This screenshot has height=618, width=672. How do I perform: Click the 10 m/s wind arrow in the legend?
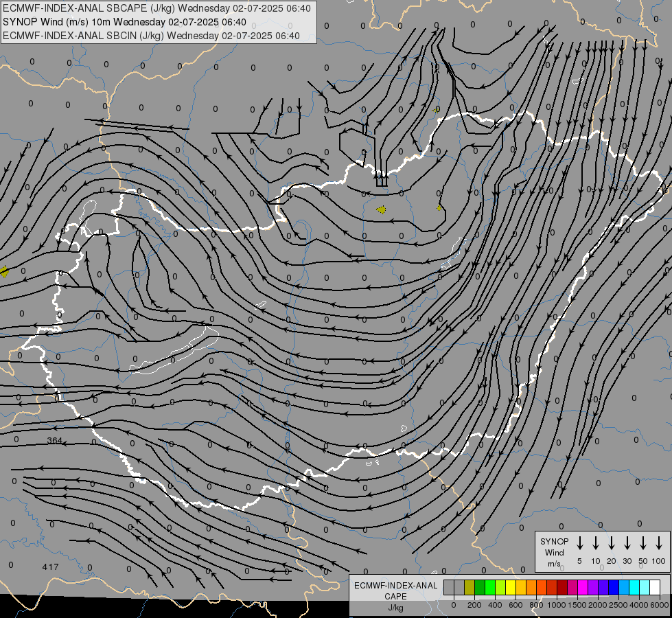596,542
